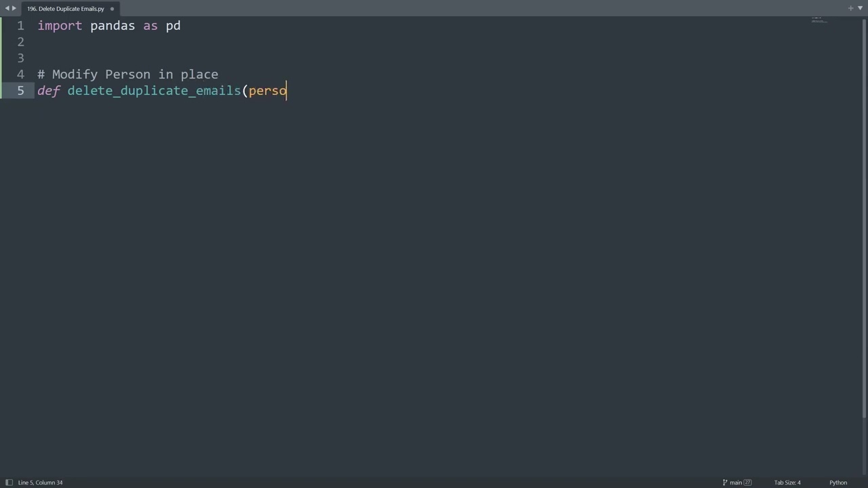Go to the previous tab with the left arrow
The width and height of the screenshot is (868, 488).
(7, 8)
